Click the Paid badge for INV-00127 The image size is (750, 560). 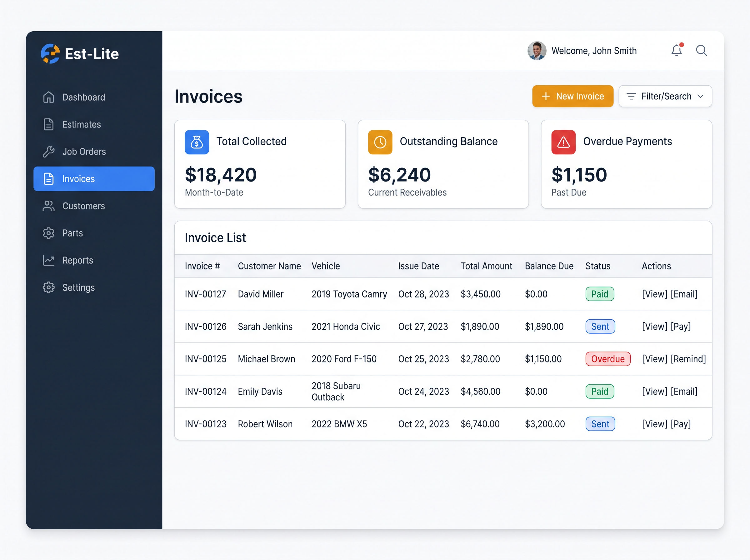tap(600, 294)
